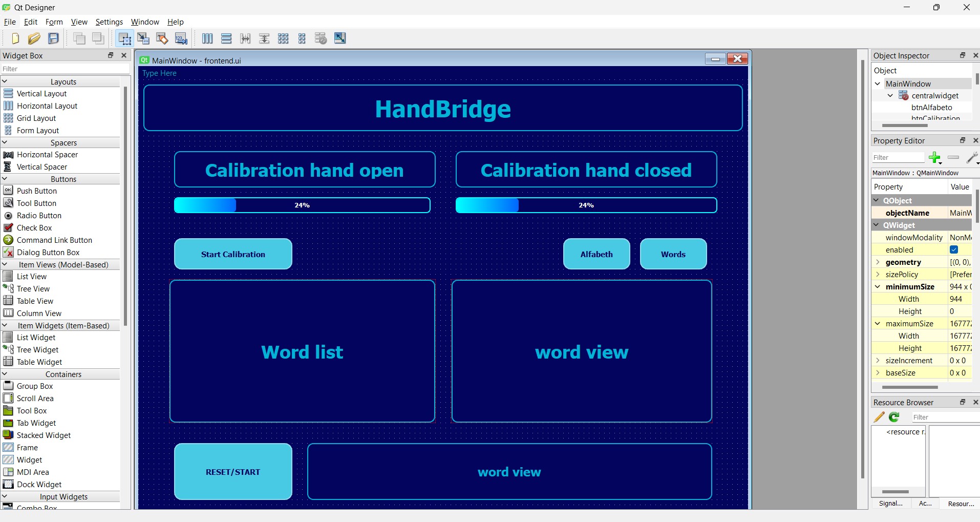
Task: Switch to the Resource Browser tab
Action: pos(961,504)
